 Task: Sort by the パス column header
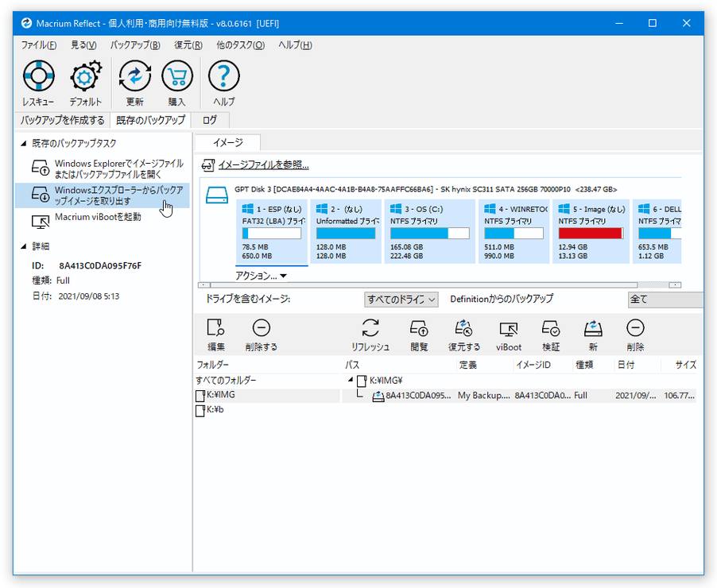[400, 365]
